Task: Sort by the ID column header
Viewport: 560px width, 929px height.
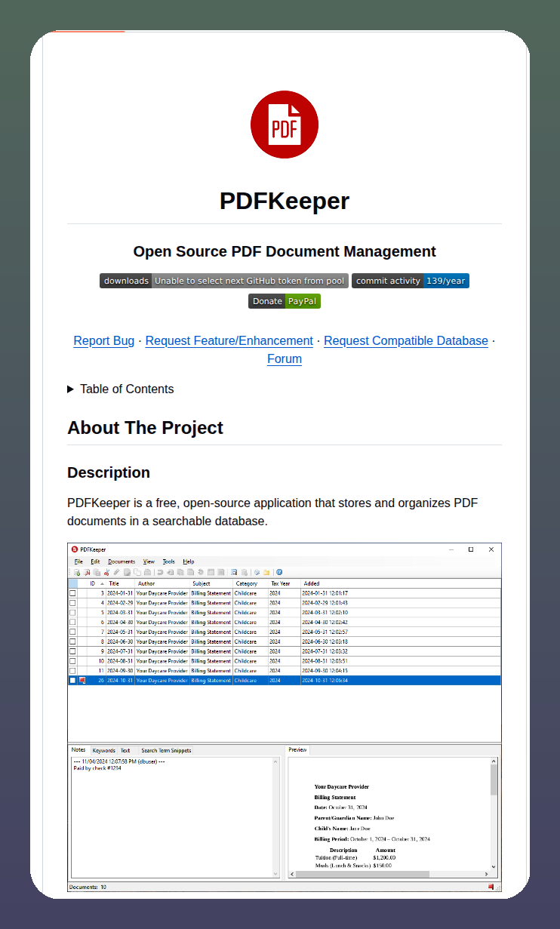Action: (x=96, y=583)
